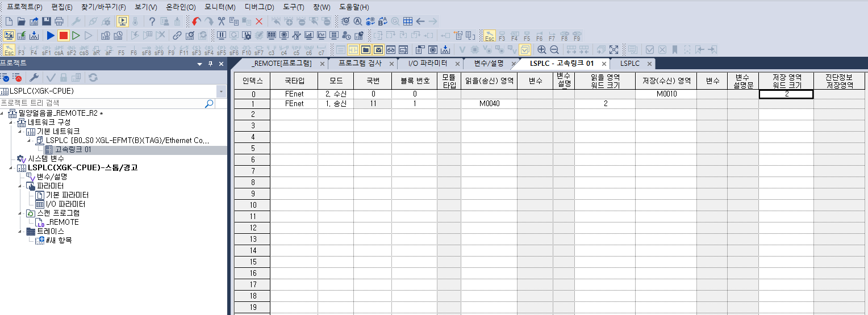Select 고속링크 01 in project tree

tap(73, 150)
